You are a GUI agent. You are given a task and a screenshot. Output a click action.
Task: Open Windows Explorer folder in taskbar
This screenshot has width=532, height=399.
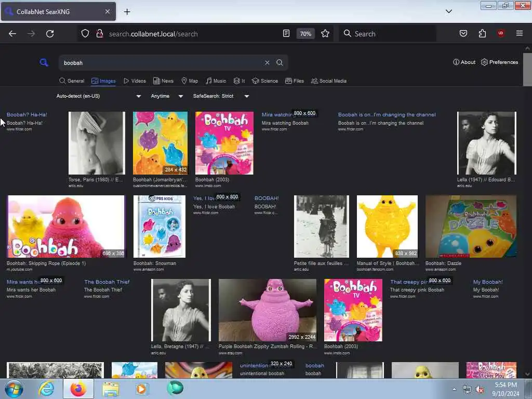tap(111, 389)
